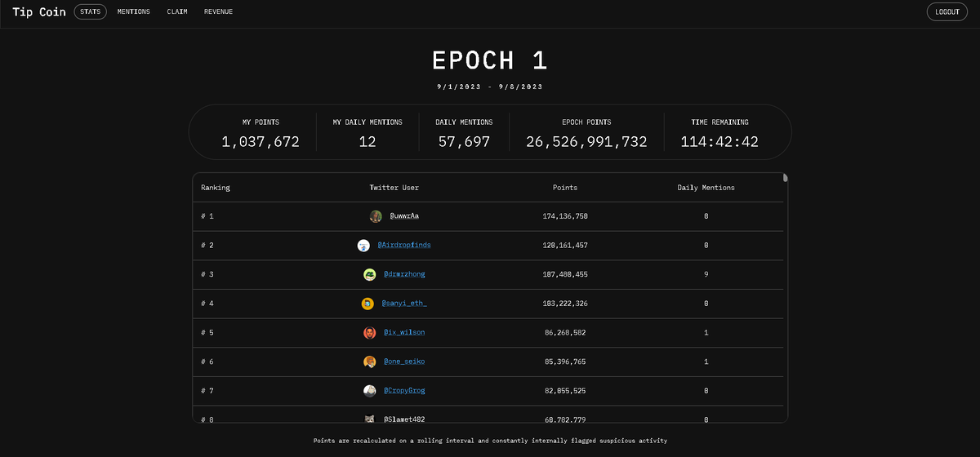Click the Tip Coin logo text
This screenshot has width=980, height=457.
click(x=39, y=12)
